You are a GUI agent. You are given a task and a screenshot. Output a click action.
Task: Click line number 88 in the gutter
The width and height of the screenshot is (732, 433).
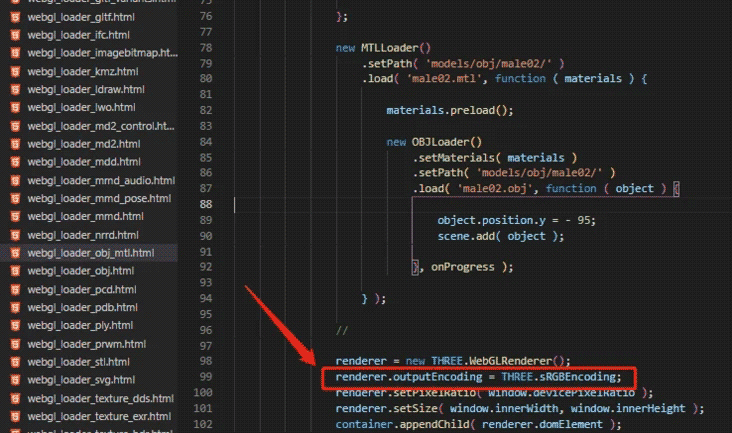point(206,204)
